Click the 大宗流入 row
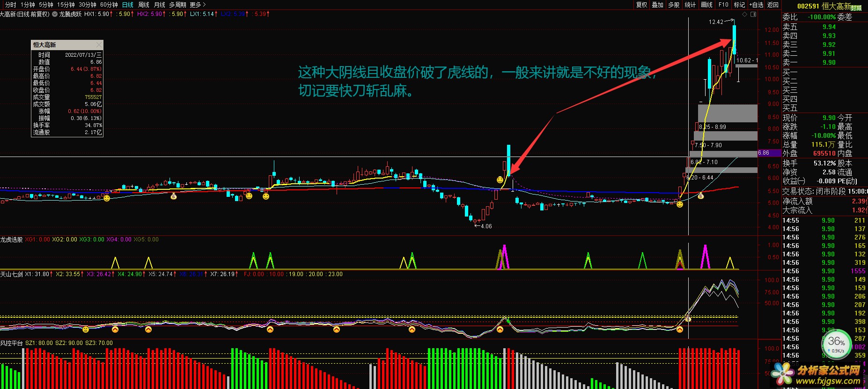The height and width of the screenshot is (389, 868). tap(824, 210)
